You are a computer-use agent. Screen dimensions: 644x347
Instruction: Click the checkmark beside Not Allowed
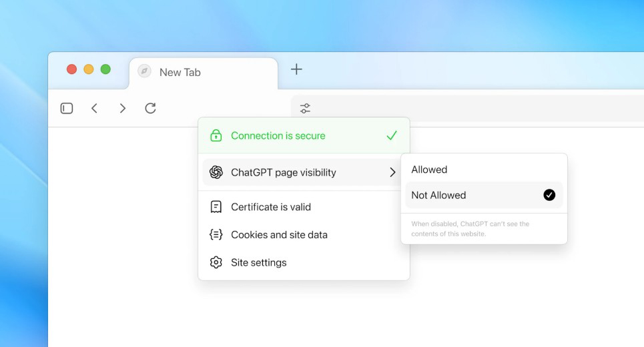[x=549, y=195]
